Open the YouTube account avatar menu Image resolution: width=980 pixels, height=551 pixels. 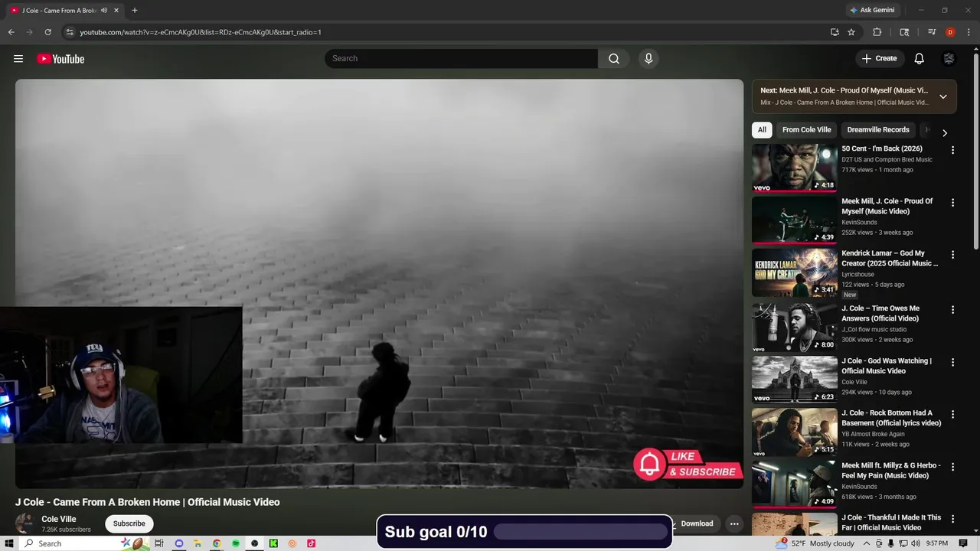click(949, 59)
